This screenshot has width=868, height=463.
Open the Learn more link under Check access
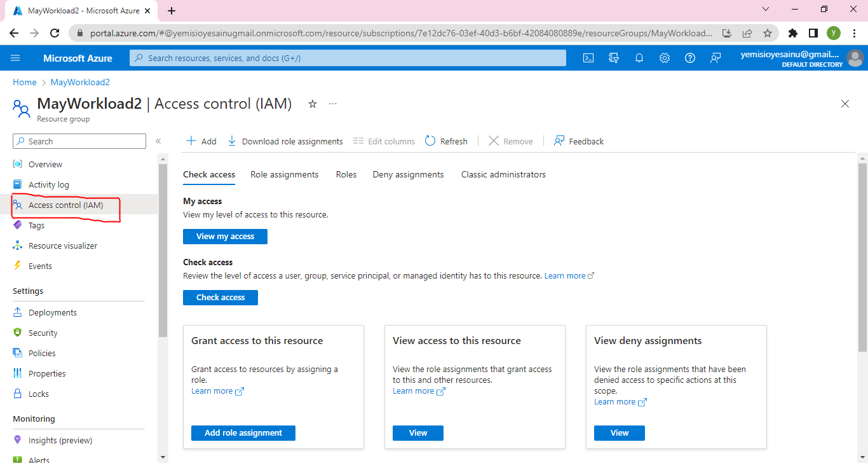pyautogui.click(x=565, y=276)
